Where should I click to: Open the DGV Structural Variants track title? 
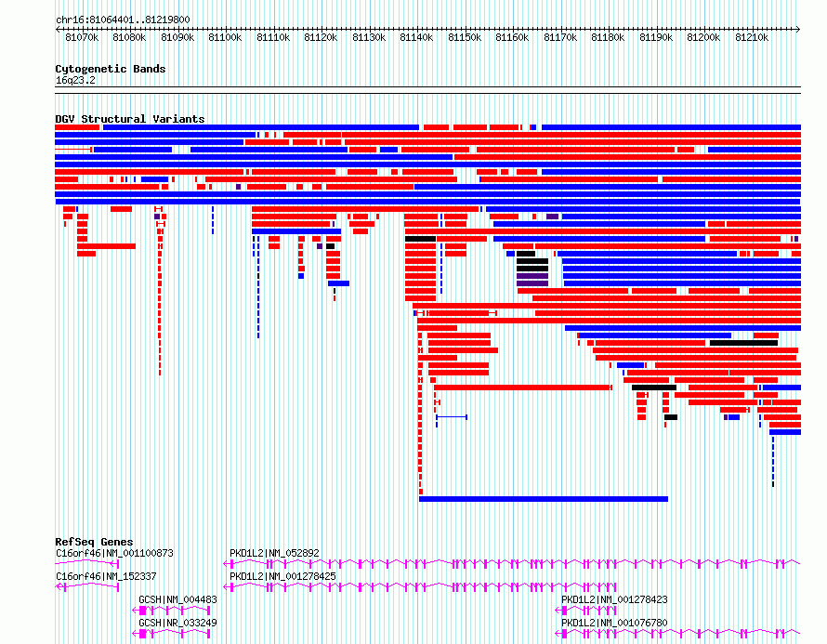(x=130, y=119)
